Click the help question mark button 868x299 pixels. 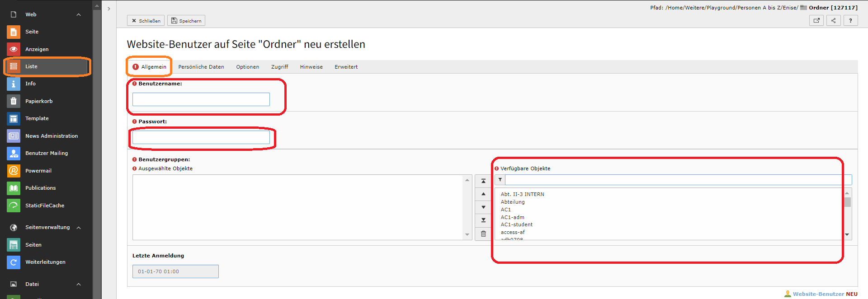[850, 21]
